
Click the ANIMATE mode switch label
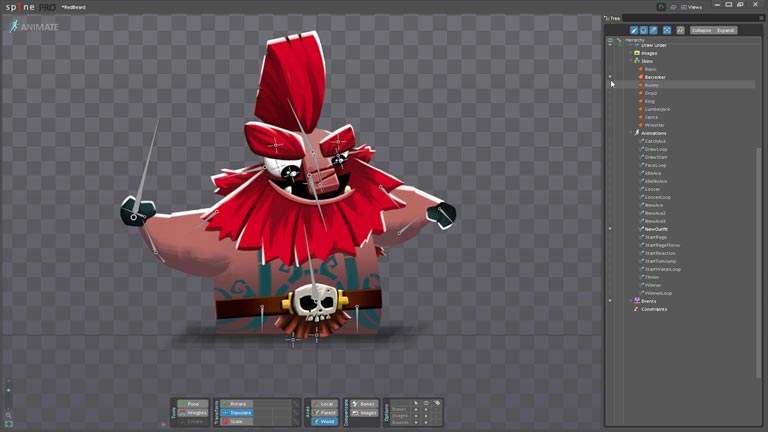tap(39, 27)
